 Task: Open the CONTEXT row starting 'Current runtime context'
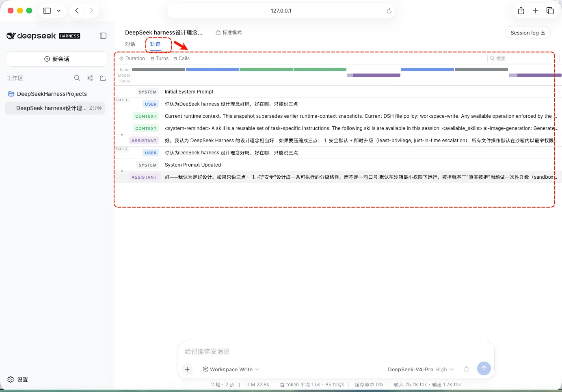pos(338,116)
